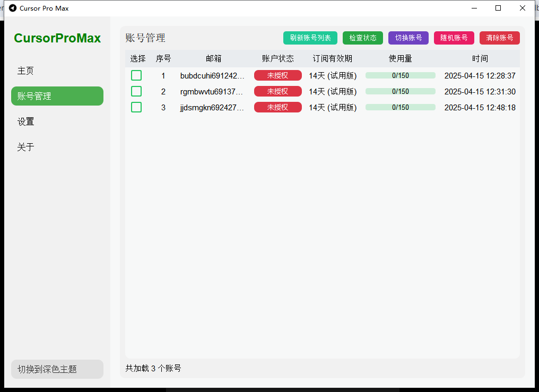This screenshot has width=539, height=392.
Task: Click sequence number 3 cell
Action: click(163, 108)
